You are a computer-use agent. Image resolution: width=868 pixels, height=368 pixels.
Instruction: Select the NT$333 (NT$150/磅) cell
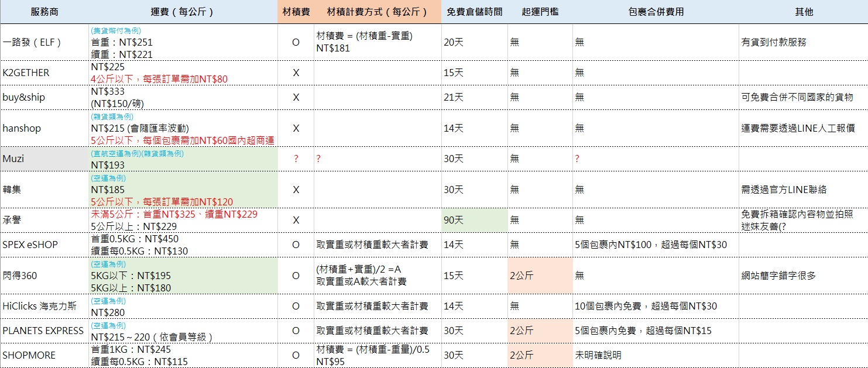click(x=183, y=97)
